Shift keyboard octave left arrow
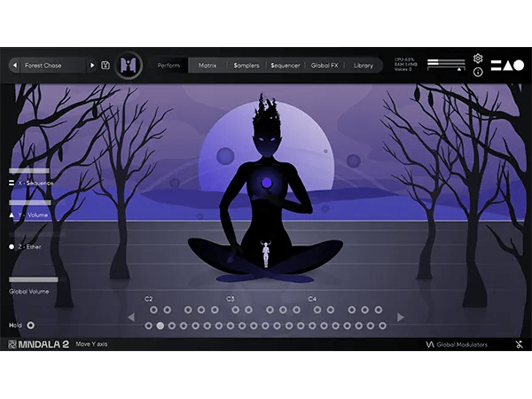 click(131, 317)
